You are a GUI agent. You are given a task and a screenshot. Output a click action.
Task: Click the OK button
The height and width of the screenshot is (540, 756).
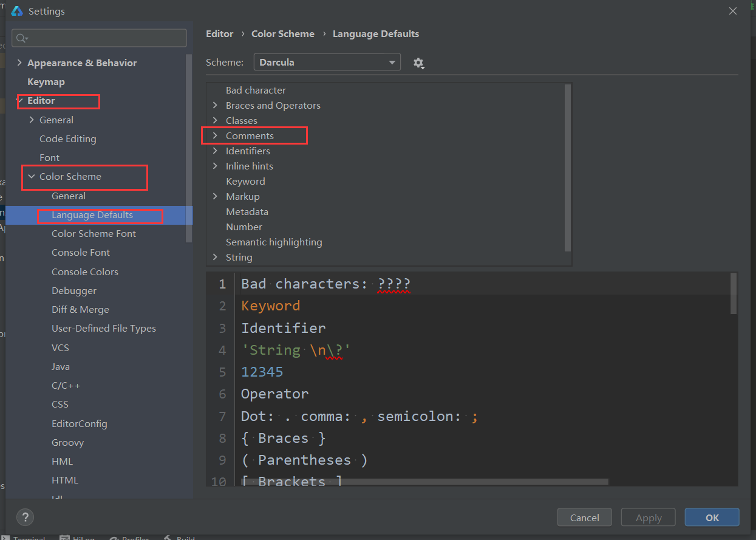tap(712, 518)
